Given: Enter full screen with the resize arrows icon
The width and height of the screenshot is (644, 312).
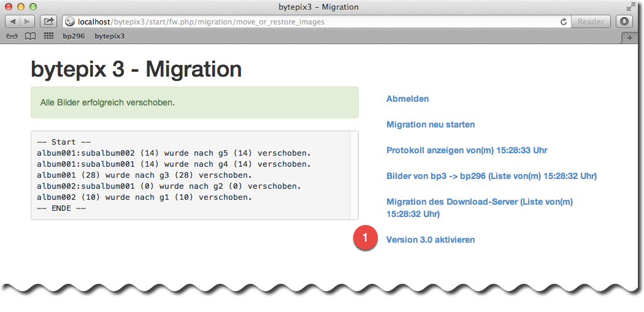Looking at the screenshot, I should pyautogui.click(x=631, y=7).
